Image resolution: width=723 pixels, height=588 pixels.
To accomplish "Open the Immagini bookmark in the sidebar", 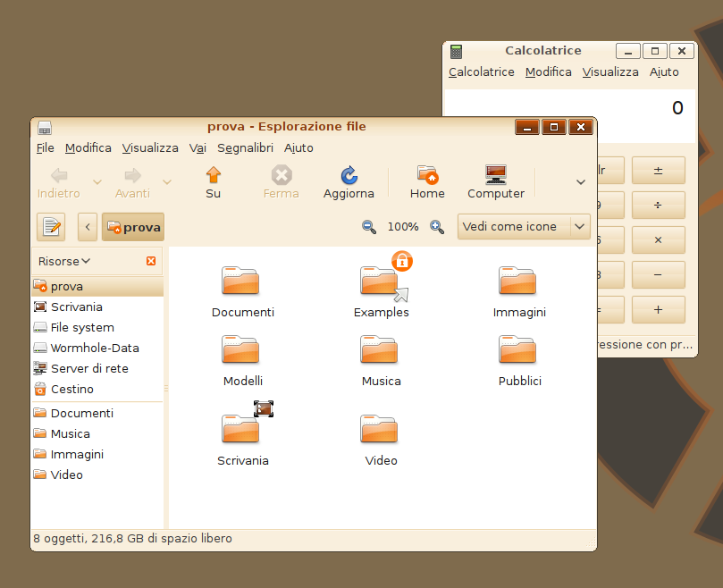I will 97,454.
